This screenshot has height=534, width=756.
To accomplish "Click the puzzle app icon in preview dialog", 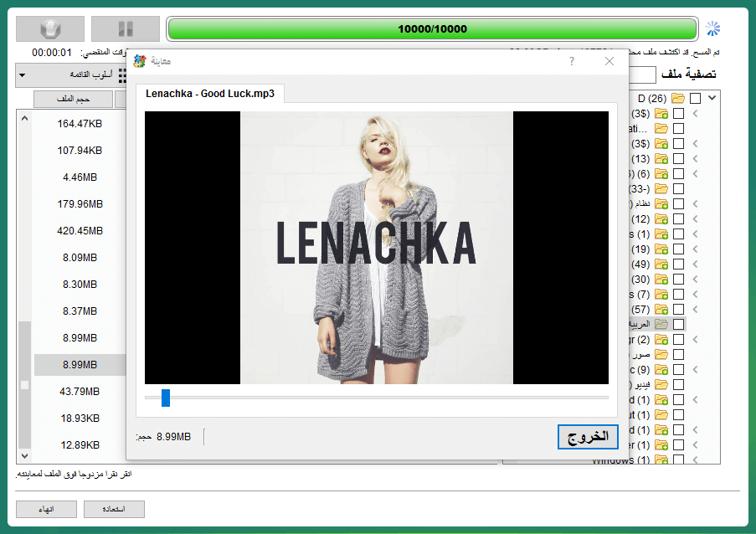I will coord(140,61).
